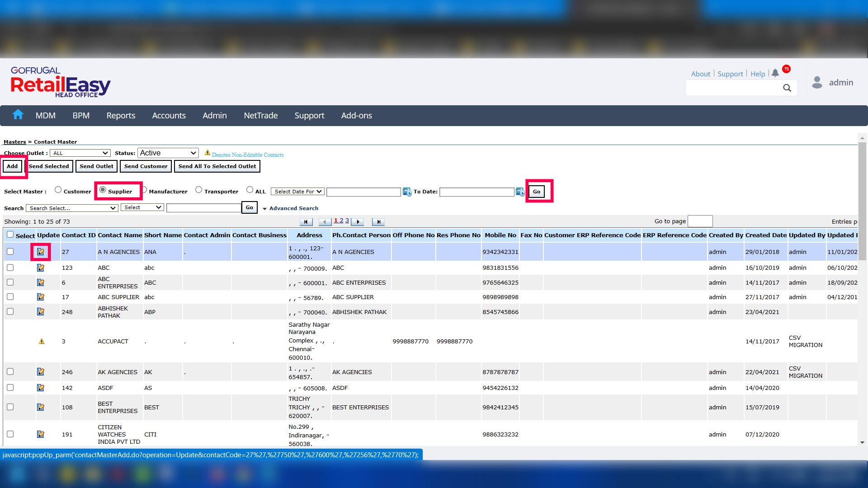Go to the last page arrow
Viewport: 868px width, 488px height.
(378, 222)
